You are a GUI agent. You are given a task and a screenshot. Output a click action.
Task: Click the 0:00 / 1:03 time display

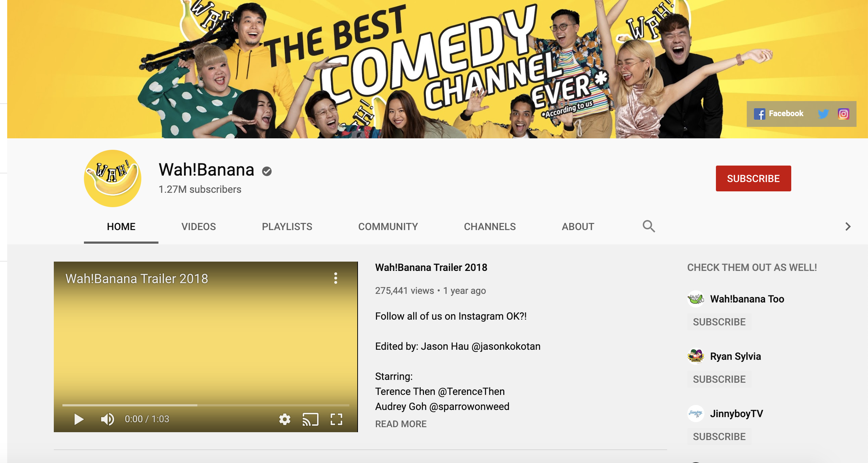click(x=147, y=419)
